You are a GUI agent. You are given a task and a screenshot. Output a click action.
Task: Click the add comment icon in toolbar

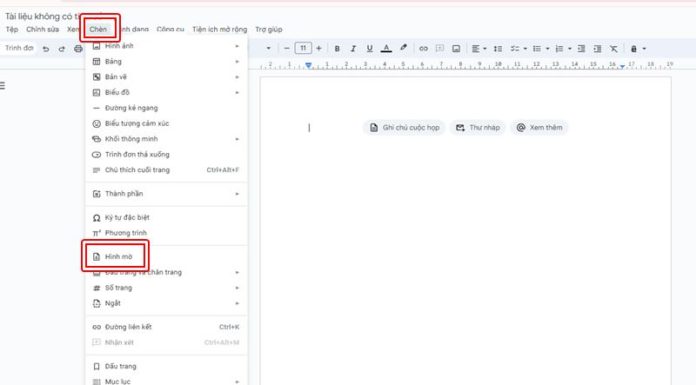(x=440, y=48)
